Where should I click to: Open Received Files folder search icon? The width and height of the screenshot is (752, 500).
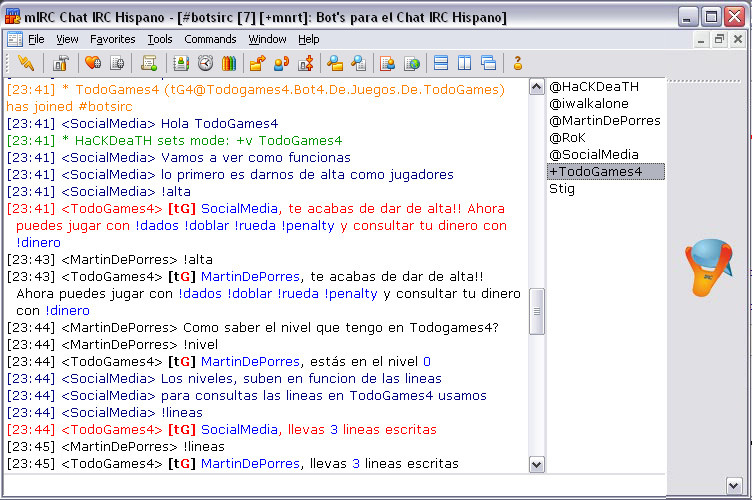tap(335, 63)
